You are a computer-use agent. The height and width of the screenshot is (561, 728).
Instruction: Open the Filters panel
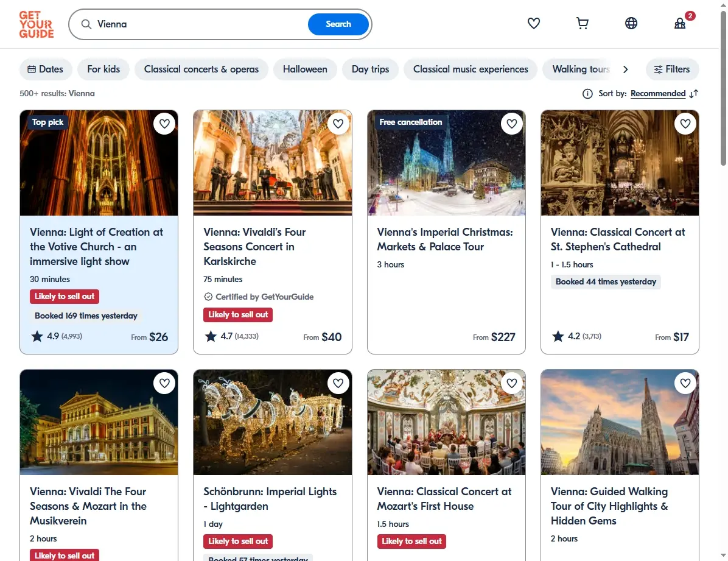point(672,69)
